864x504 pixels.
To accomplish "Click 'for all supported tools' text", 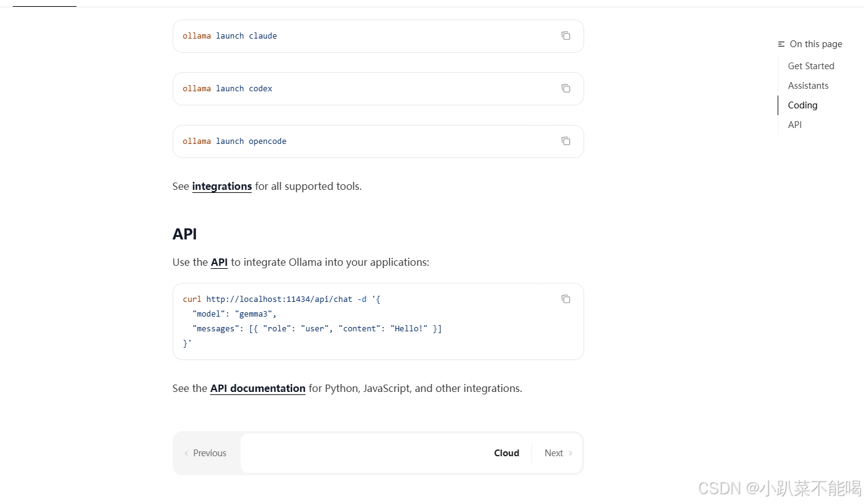I will [x=308, y=186].
